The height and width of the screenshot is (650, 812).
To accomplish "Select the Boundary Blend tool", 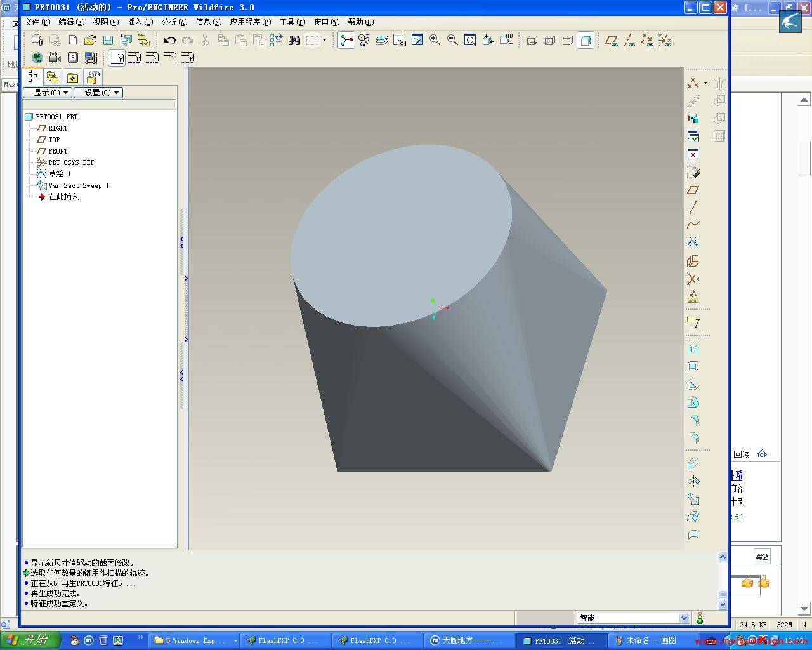I will point(693,516).
